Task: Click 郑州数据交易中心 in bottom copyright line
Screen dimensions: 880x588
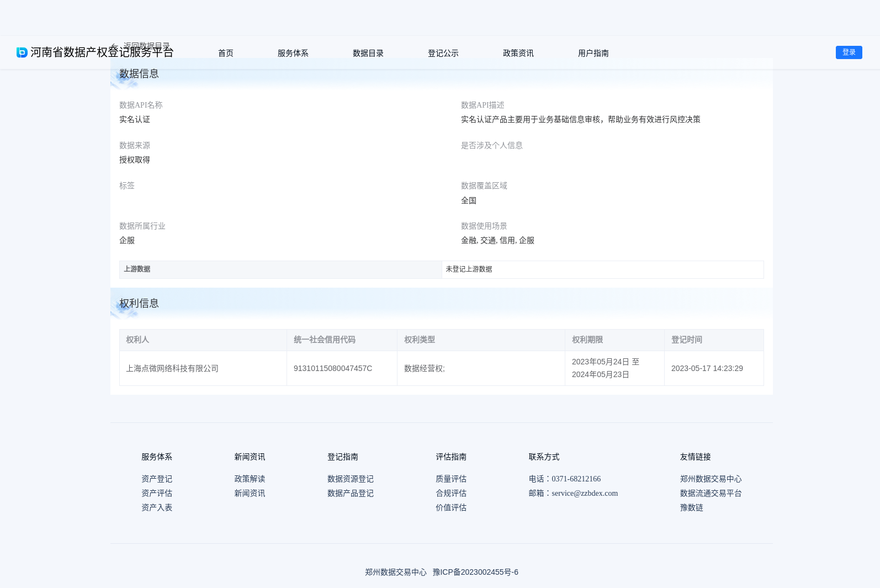Action: pos(396,572)
